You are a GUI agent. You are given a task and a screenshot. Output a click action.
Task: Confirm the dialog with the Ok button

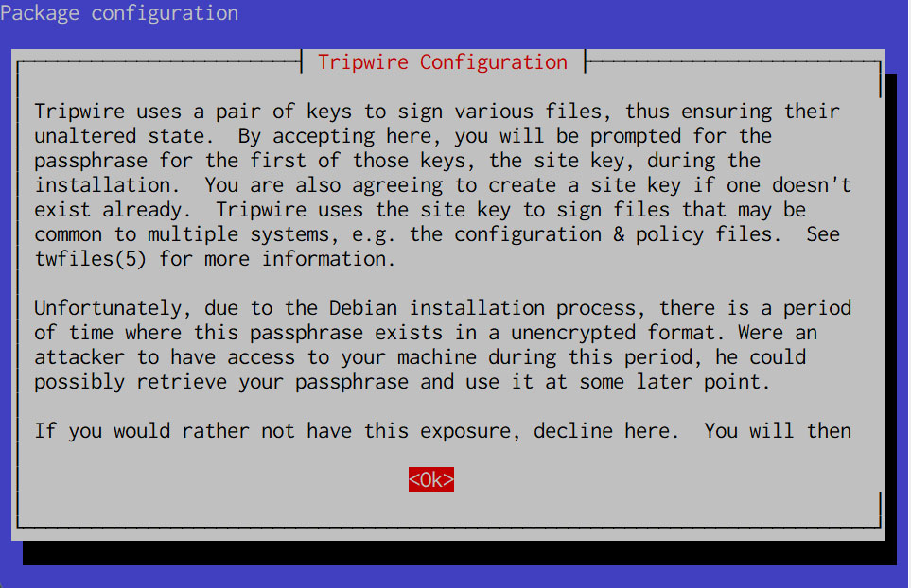(430, 479)
